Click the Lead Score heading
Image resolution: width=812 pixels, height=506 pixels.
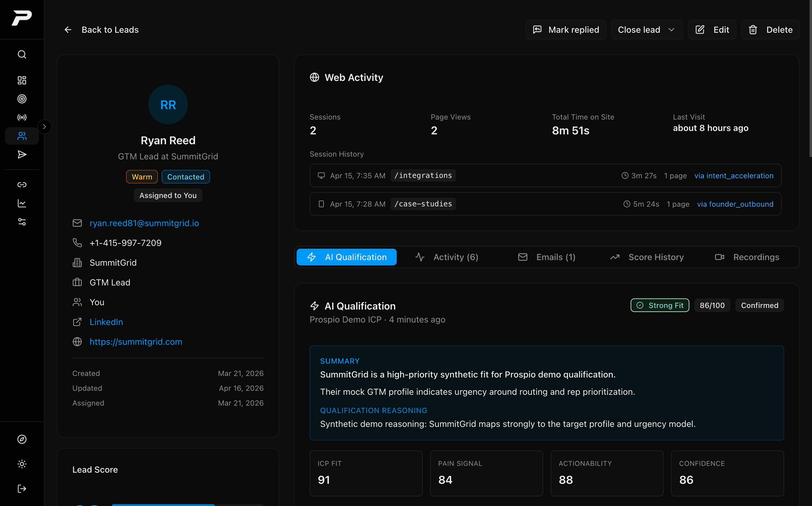coord(95,470)
